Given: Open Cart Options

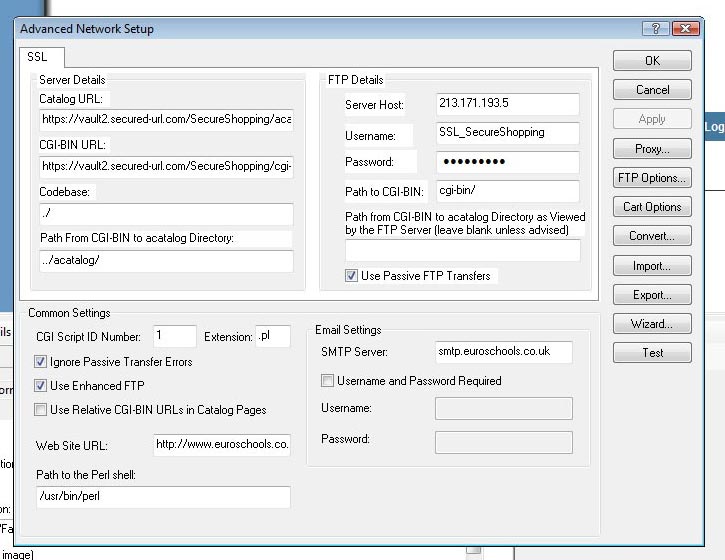Looking at the screenshot, I should point(652,207).
